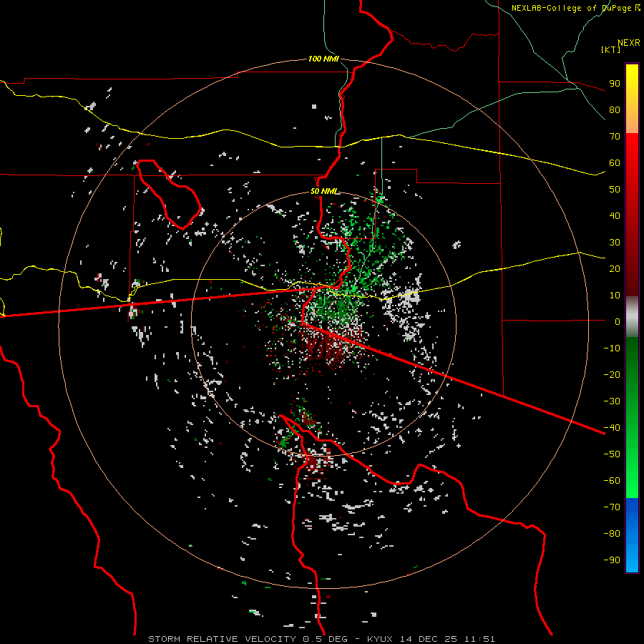Click the 100 NMI range ring label
The height and width of the screenshot is (644, 644).
[323, 59]
